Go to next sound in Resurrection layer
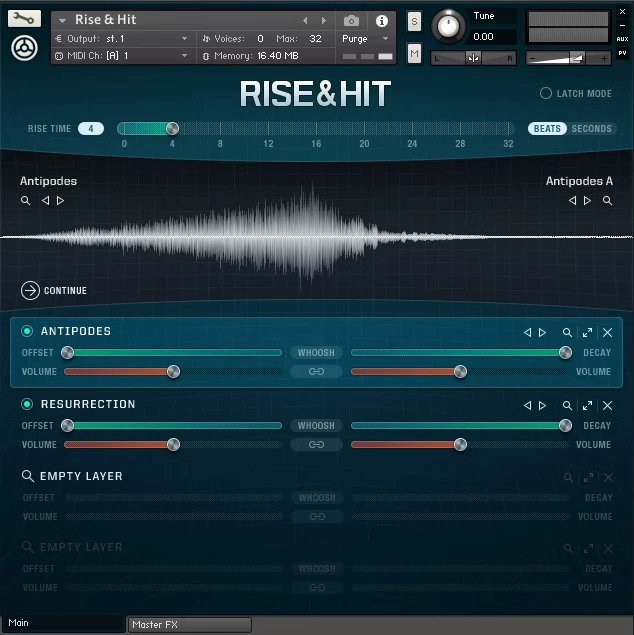Viewport: 634px width, 635px height. [543, 405]
